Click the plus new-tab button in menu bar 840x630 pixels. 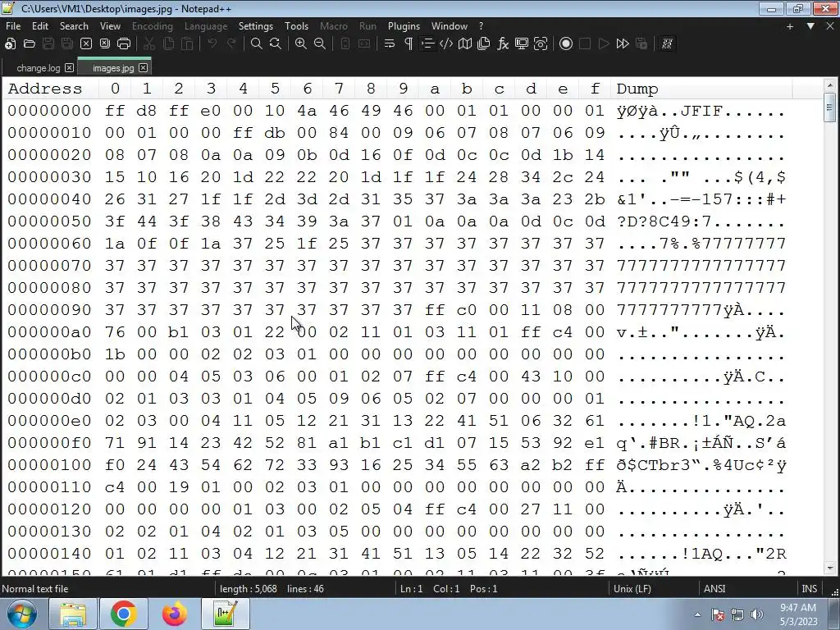[790, 26]
